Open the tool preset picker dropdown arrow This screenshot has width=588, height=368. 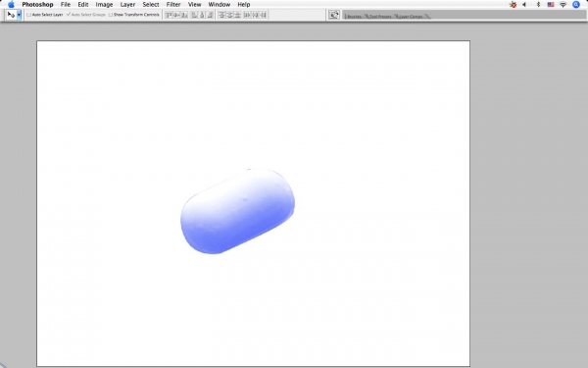click(19, 15)
